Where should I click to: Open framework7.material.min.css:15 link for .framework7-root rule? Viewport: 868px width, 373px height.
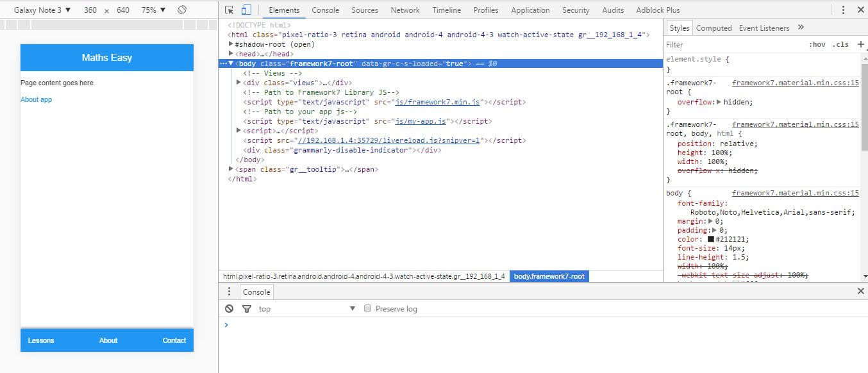(x=795, y=83)
